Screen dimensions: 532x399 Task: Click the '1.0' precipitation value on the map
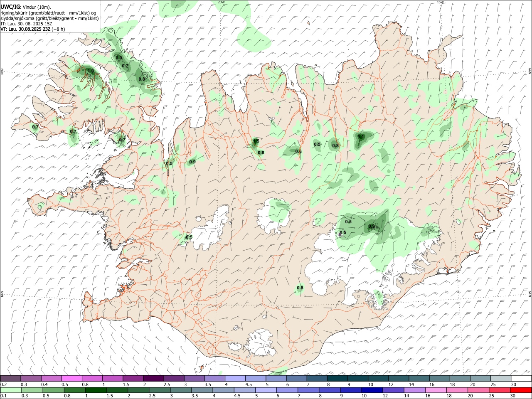click(91, 71)
